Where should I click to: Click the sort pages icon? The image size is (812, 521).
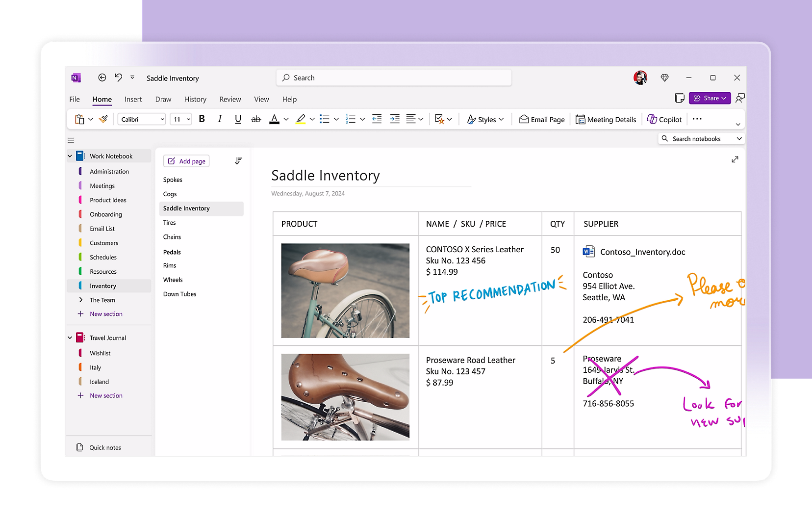pos(238,161)
